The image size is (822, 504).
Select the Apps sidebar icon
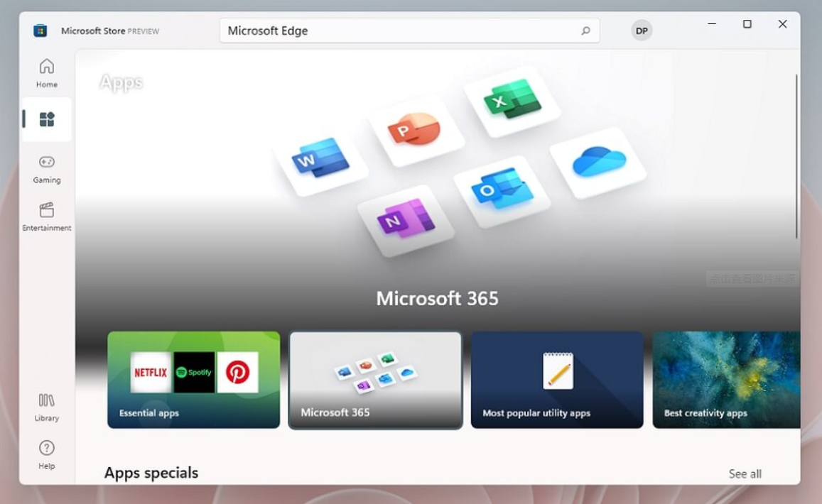(x=47, y=119)
